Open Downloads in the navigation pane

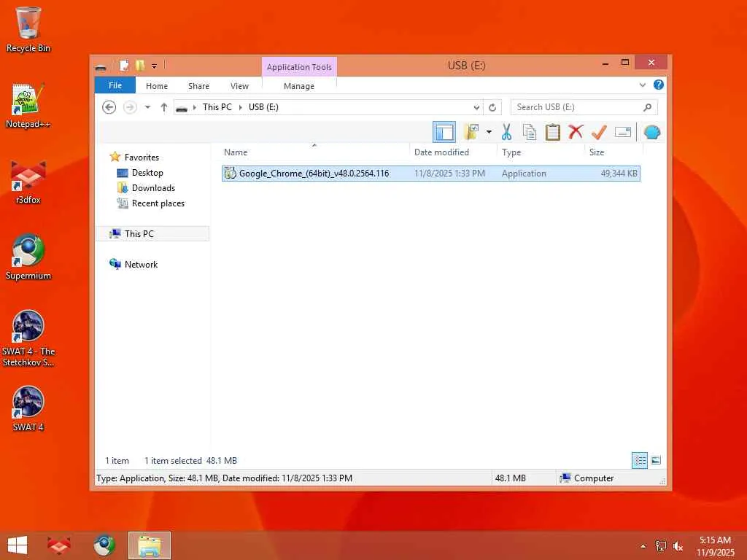153,187
